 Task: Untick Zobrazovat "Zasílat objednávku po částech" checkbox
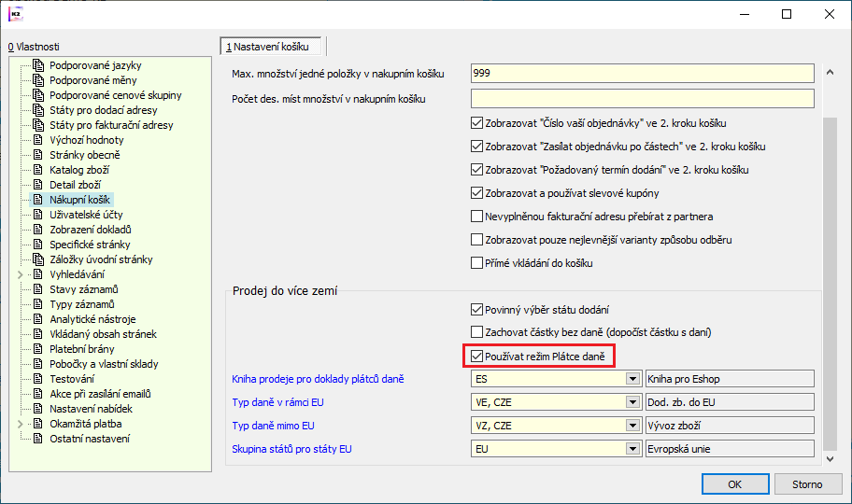coord(476,147)
